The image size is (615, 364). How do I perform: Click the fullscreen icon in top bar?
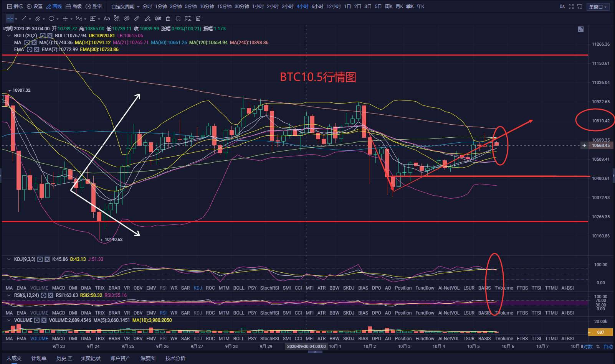[571, 7]
